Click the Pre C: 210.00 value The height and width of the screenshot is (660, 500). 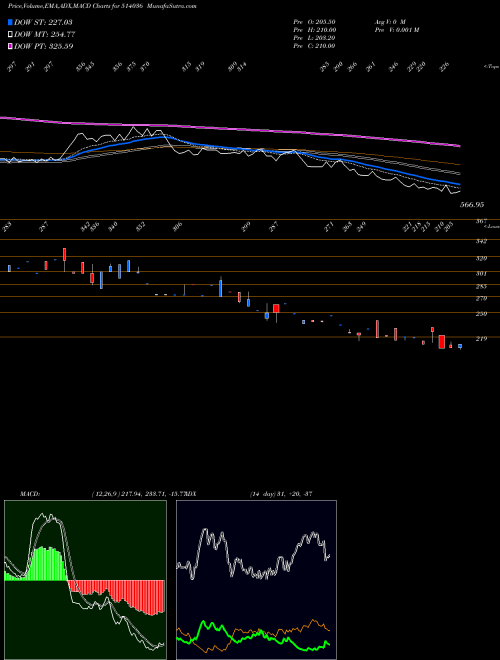314,46
